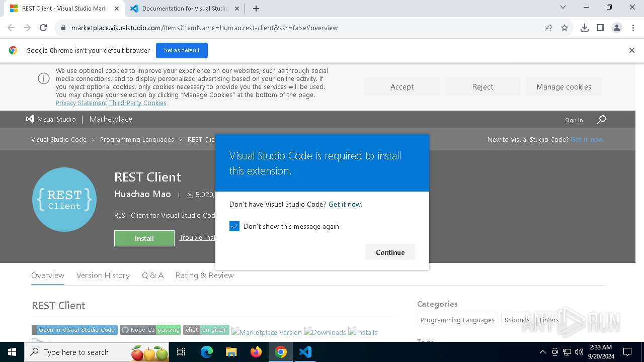Viewport: 644px width, 362px height.
Task: Open the Version History tab
Action: click(103, 276)
